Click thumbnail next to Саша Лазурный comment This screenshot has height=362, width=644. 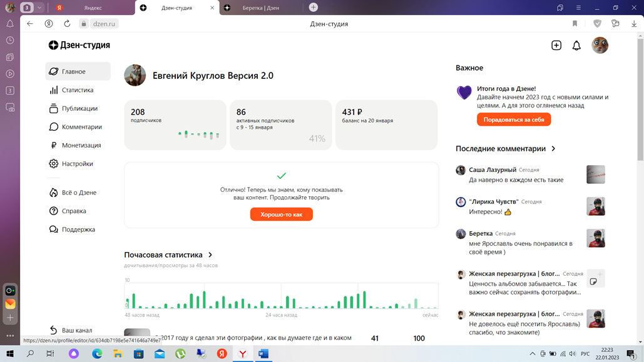[x=596, y=174]
